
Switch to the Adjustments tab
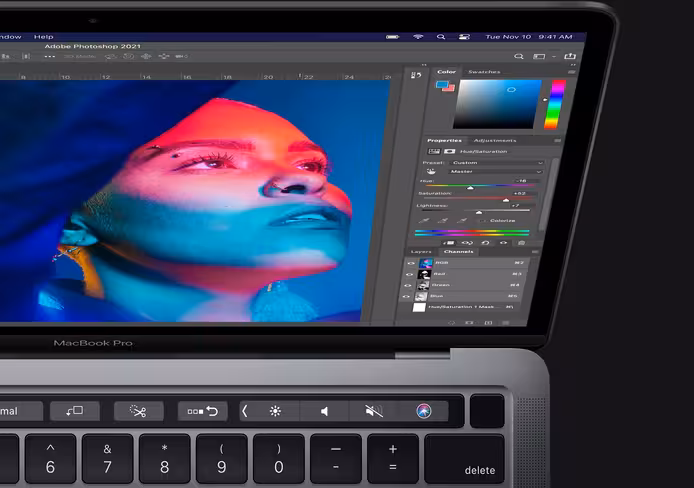(495, 141)
